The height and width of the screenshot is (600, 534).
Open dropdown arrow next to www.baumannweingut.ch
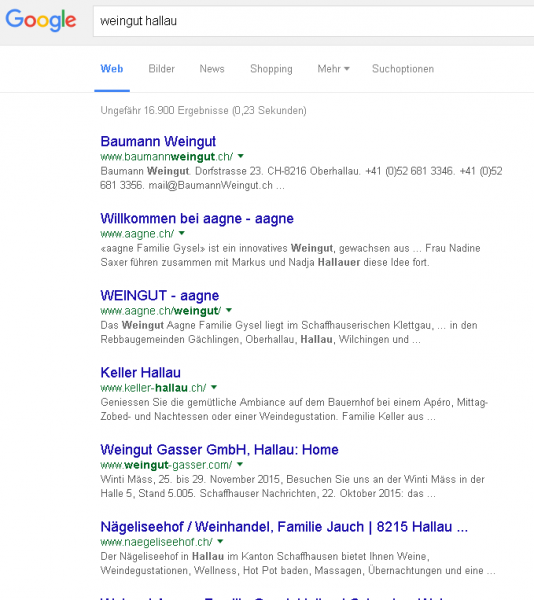[241, 156]
